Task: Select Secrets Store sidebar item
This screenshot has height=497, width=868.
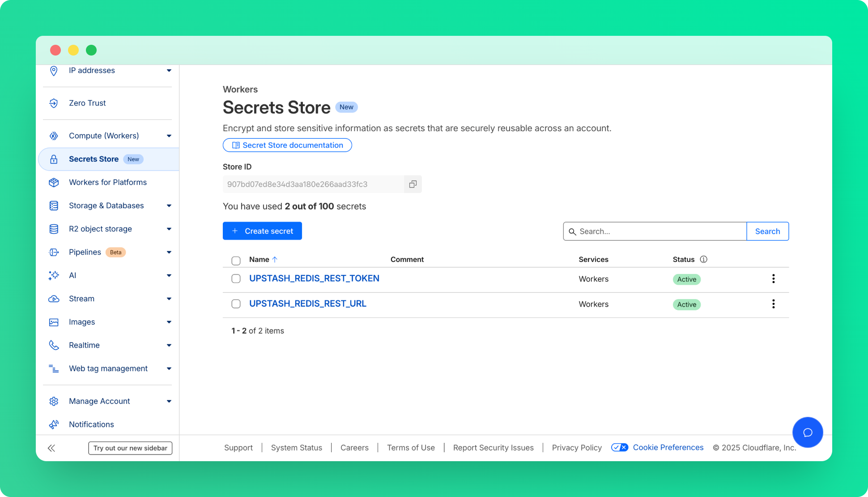Action: point(109,159)
